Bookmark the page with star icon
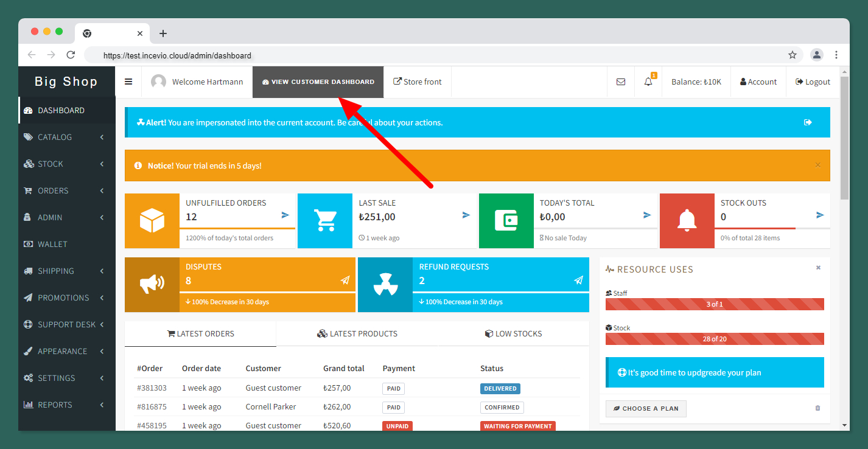This screenshot has width=868, height=449. point(793,55)
